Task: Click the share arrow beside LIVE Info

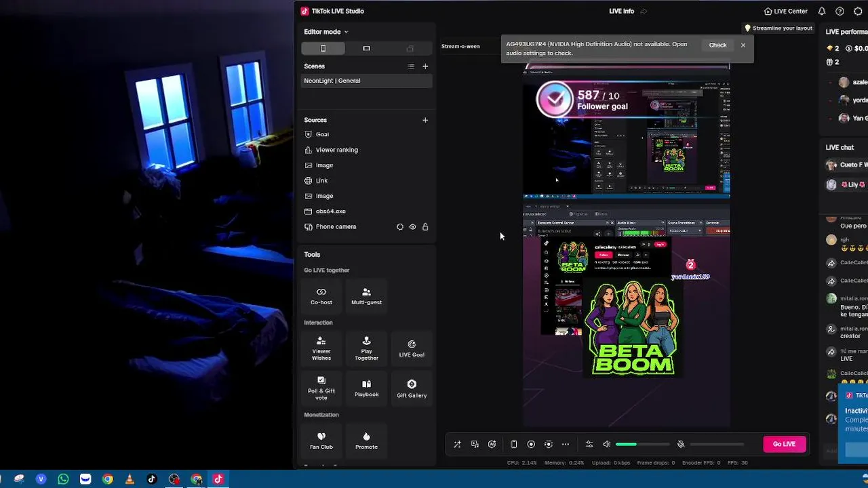Action: pos(644,12)
